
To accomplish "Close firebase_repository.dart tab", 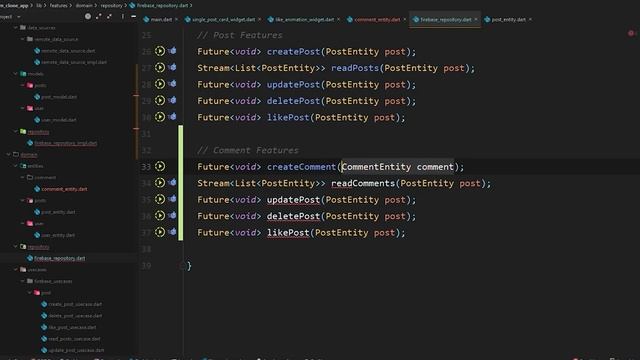I will (476, 19).
